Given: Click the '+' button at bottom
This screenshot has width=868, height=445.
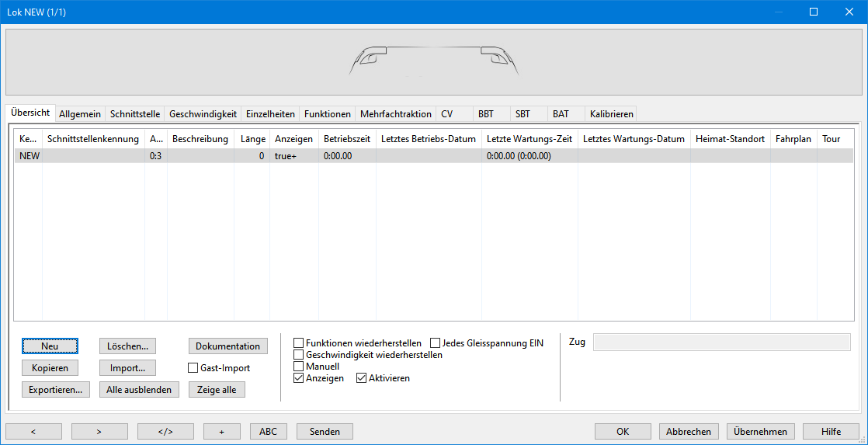Looking at the screenshot, I should point(221,432).
